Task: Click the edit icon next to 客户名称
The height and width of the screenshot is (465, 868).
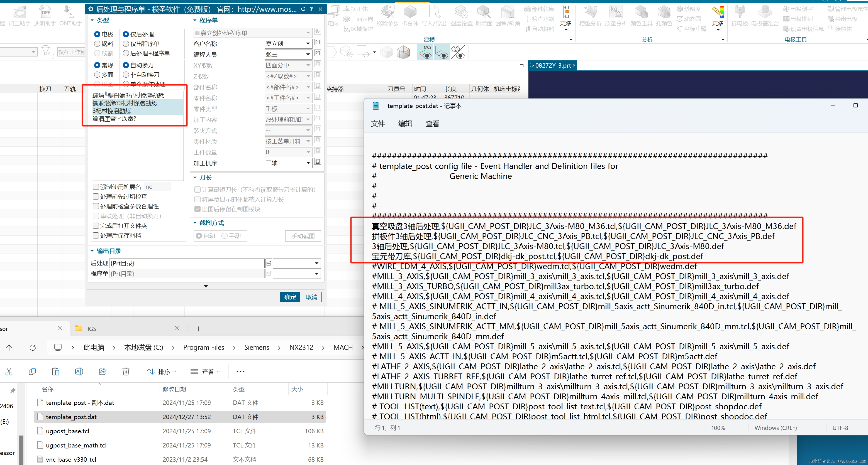Action: point(317,42)
